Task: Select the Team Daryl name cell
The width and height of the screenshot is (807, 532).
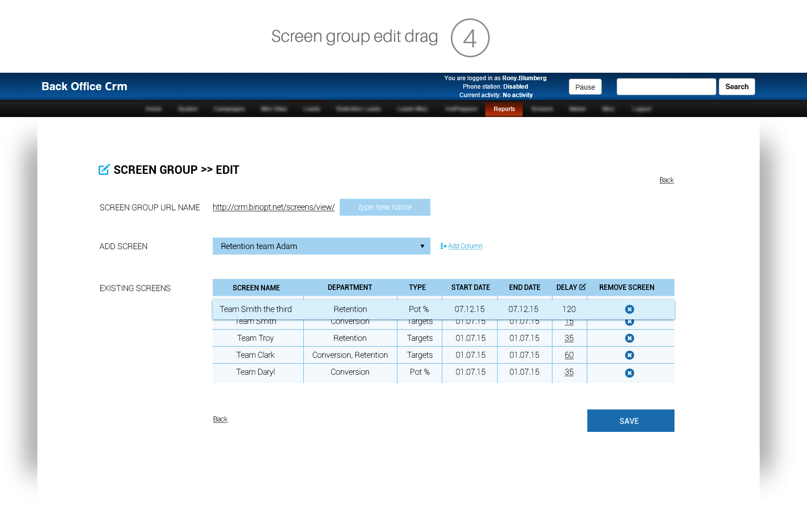Action: coord(256,372)
